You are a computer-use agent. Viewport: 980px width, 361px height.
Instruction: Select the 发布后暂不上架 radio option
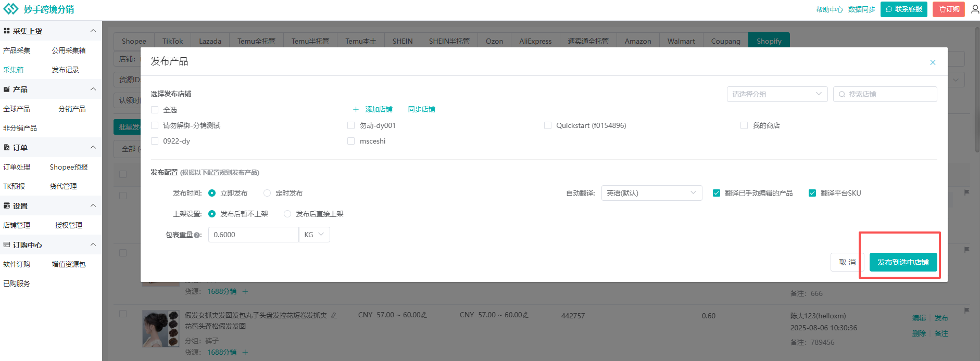tap(212, 214)
